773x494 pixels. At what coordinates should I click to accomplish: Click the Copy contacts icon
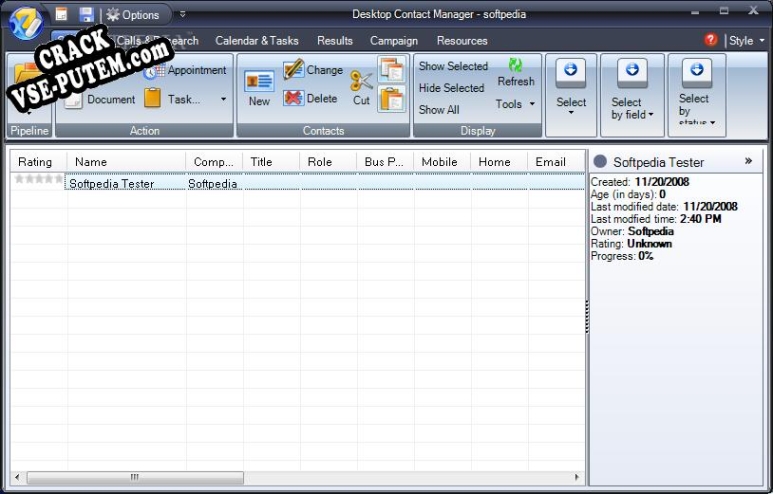click(x=392, y=69)
